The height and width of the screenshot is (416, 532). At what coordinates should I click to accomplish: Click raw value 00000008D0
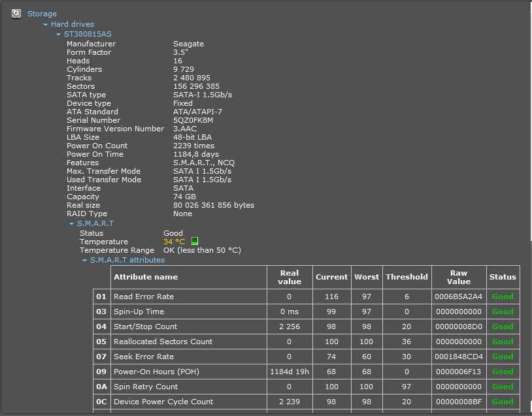458,327
